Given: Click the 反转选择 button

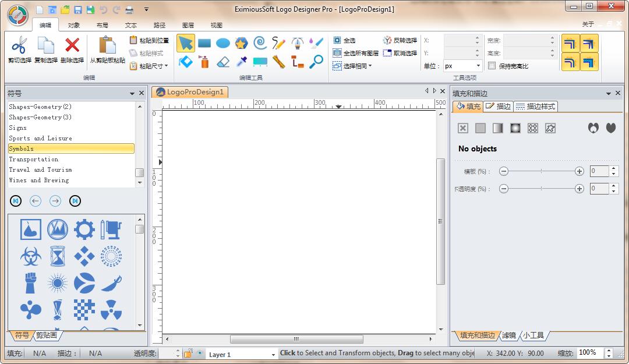Looking at the screenshot, I should pyautogui.click(x=400, y=40).
